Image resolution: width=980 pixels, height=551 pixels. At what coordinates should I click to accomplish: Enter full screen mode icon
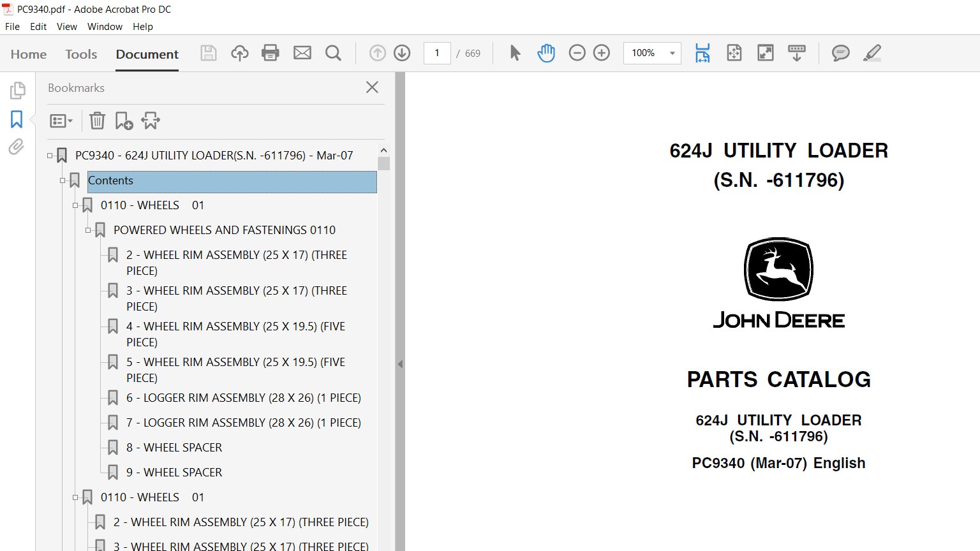coord(766,53)
